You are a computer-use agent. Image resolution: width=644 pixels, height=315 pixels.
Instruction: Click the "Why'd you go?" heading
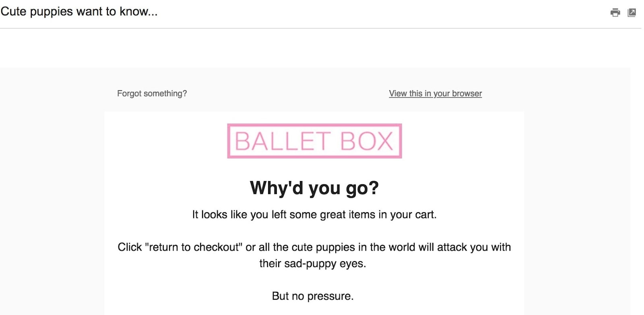coord(314,188)
